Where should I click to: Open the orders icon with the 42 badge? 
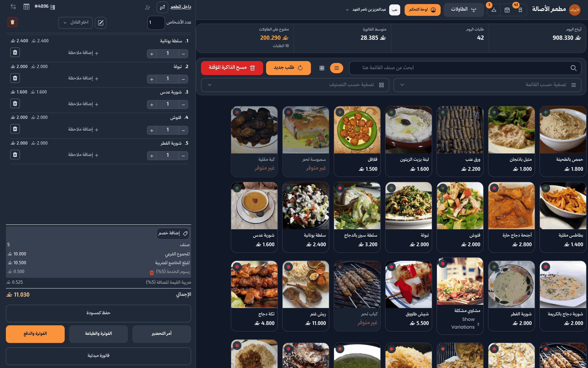pyautogui.click(x=520, y=10)
